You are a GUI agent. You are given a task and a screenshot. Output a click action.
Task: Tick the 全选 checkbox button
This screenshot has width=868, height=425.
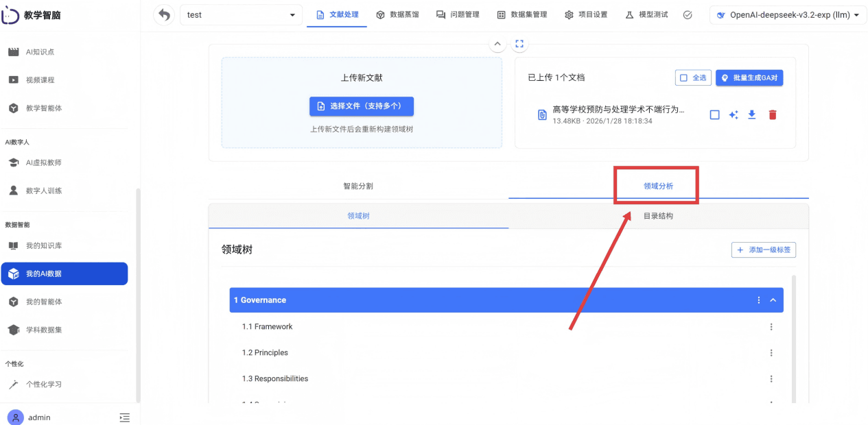click(693, 78)
